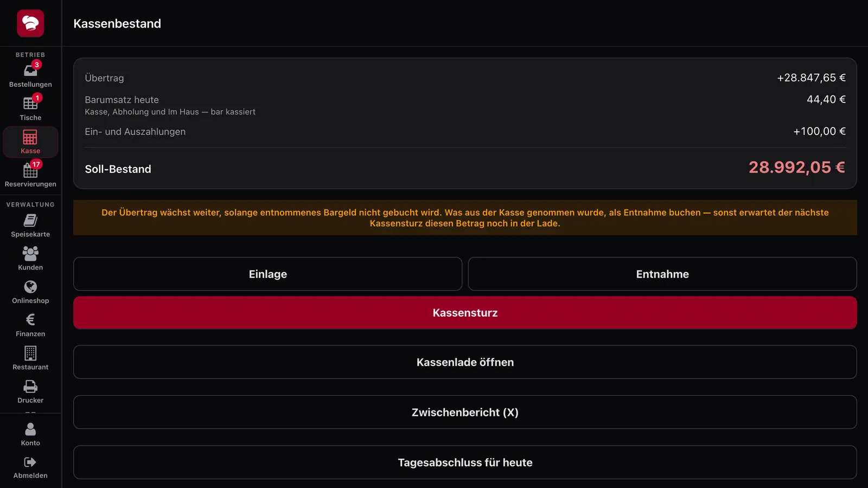Click the Soll-Bestand label

click(x=118, y=169)
